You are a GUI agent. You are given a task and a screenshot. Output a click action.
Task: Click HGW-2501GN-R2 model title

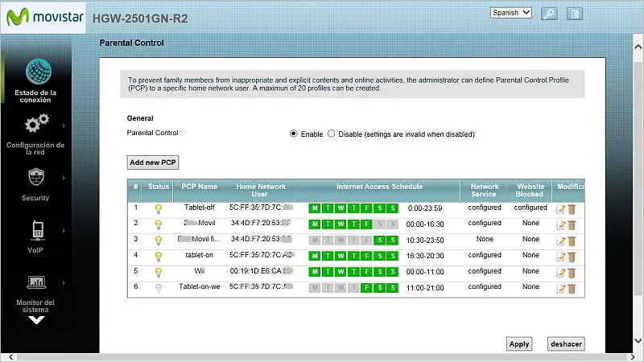(140, 19)
